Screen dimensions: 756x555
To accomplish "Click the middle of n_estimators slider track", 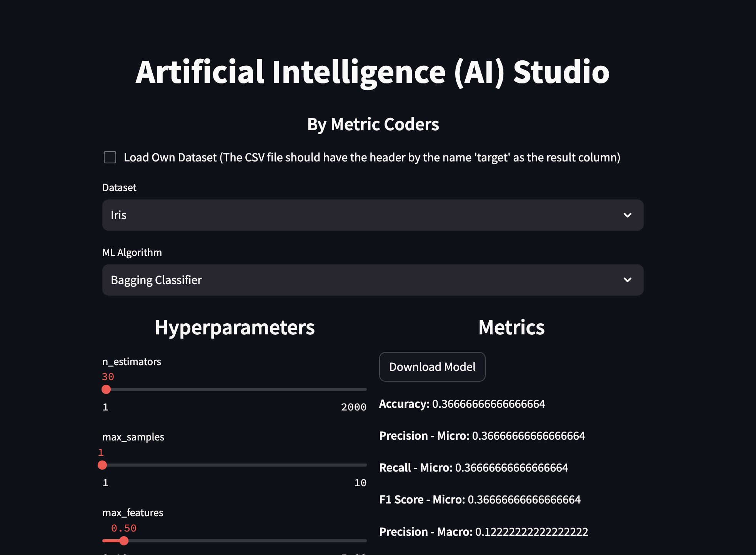I will 235,389.
